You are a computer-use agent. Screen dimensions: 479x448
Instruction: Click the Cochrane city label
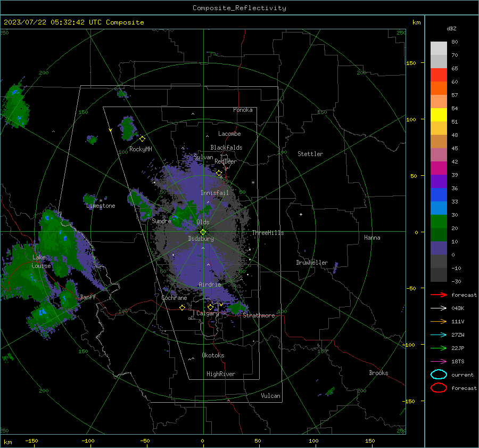(174, 298)
